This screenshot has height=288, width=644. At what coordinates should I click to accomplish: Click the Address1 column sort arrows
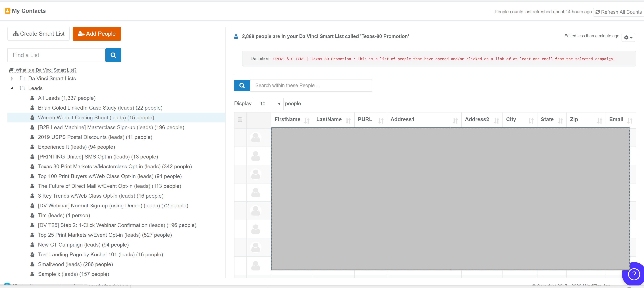coord(455,121)
